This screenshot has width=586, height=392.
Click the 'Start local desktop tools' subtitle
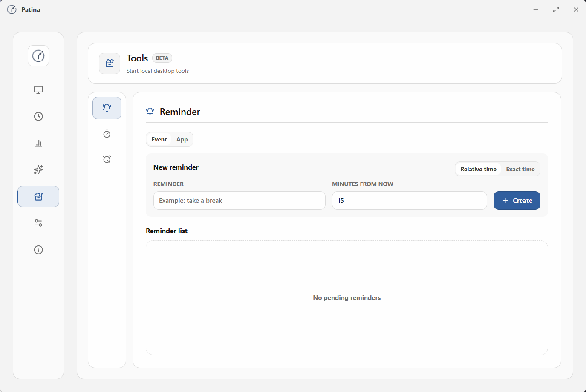pyautogui.click(x=158, y=71)
